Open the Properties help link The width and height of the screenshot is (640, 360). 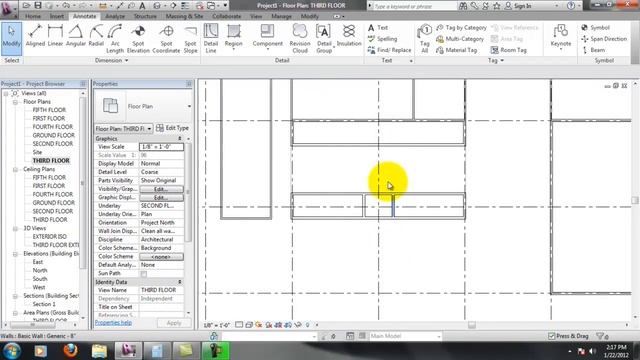[113, 323]
